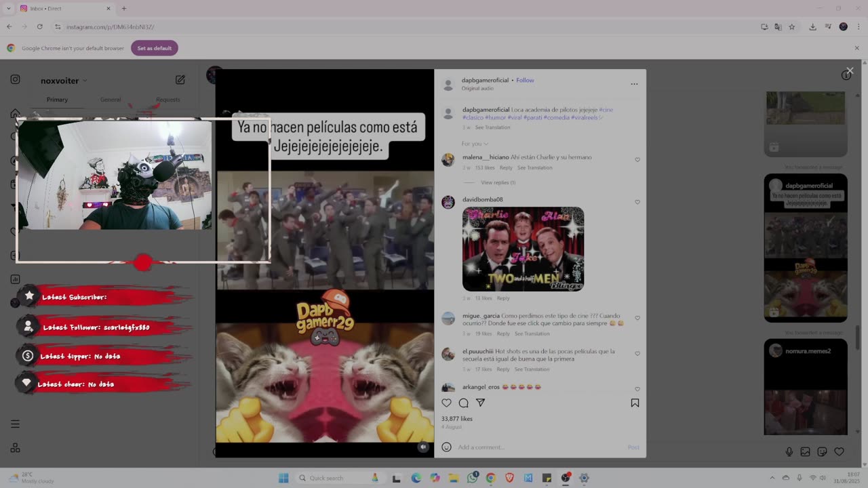
Task: Reply to migue._garcia's comment
Action: click(502, 333)
